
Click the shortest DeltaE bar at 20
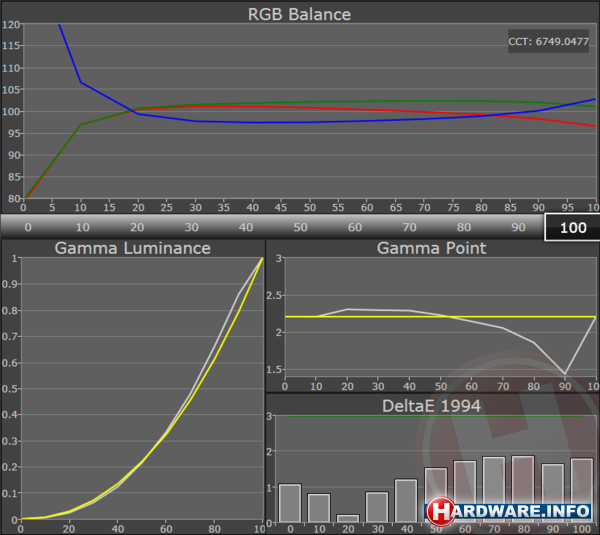347,518
